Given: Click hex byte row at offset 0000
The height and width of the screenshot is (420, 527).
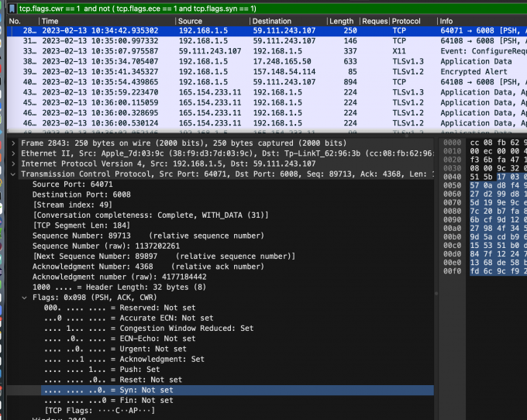Looking at the screenshot, I should tap(498, 143).
